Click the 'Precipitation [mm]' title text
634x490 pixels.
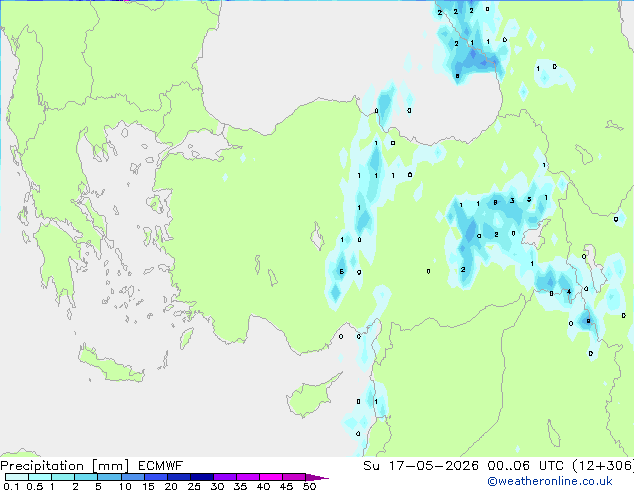(65, 466)
